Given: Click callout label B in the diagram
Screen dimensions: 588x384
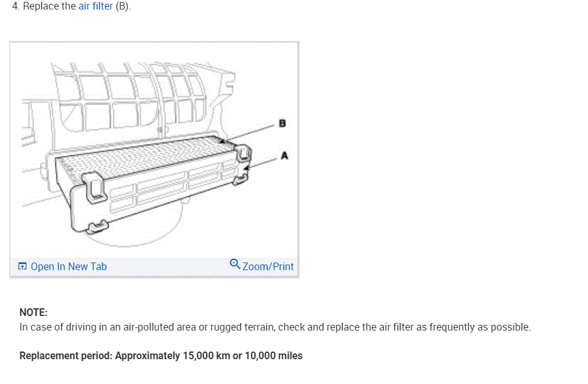Looking at the screenshot, I should 283,124.
